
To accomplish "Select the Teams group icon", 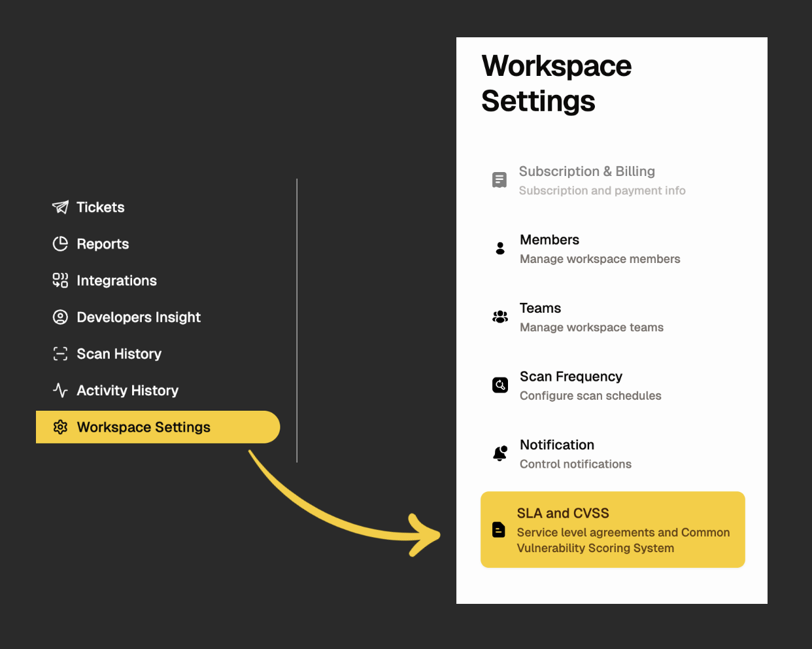I will pos(499,317).
